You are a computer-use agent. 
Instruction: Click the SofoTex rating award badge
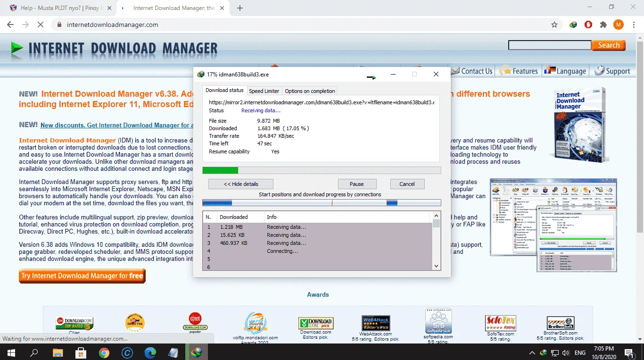(500, 323)
